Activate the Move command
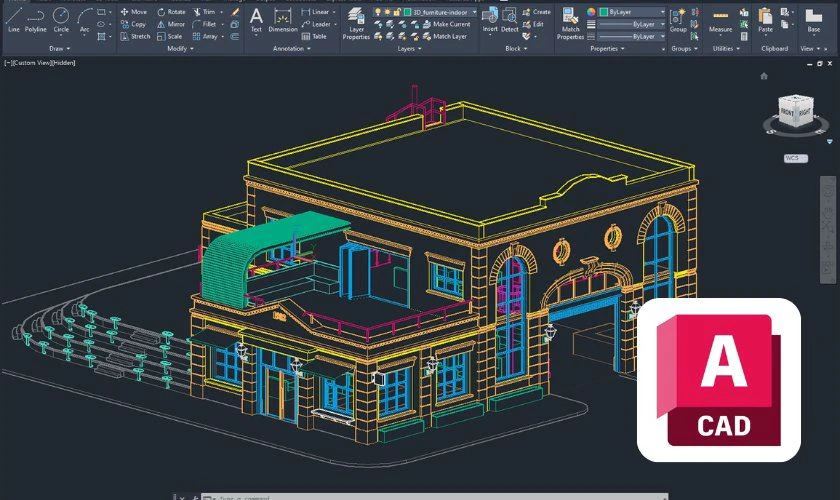The image size is (840, 500). tap(133, 11)
